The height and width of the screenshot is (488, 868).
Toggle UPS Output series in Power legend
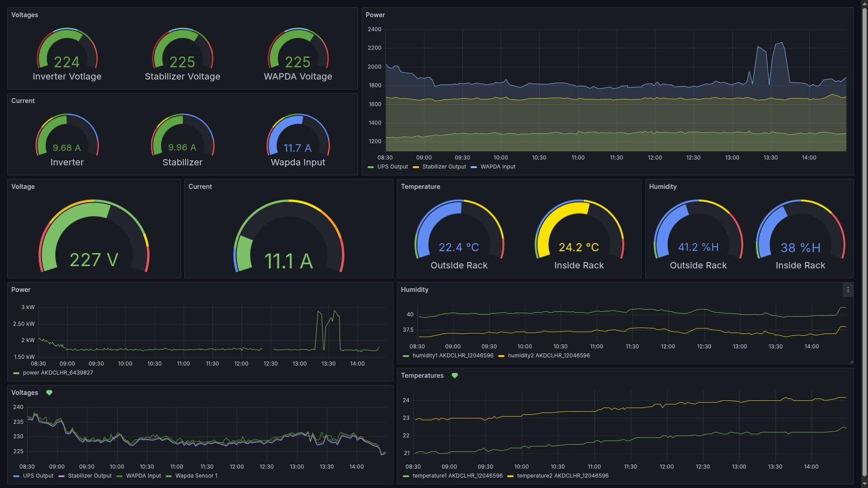(x=392, y=167)
